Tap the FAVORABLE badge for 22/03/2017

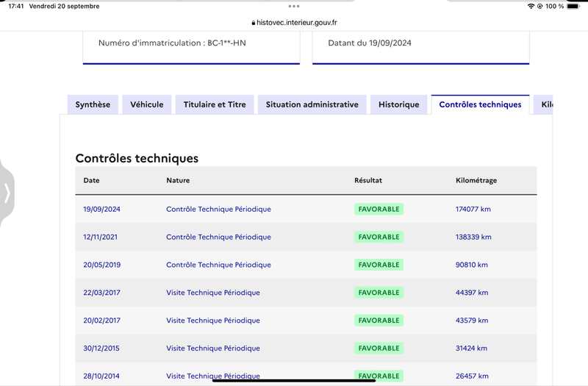pyautogui.click(x=379, y=293)
